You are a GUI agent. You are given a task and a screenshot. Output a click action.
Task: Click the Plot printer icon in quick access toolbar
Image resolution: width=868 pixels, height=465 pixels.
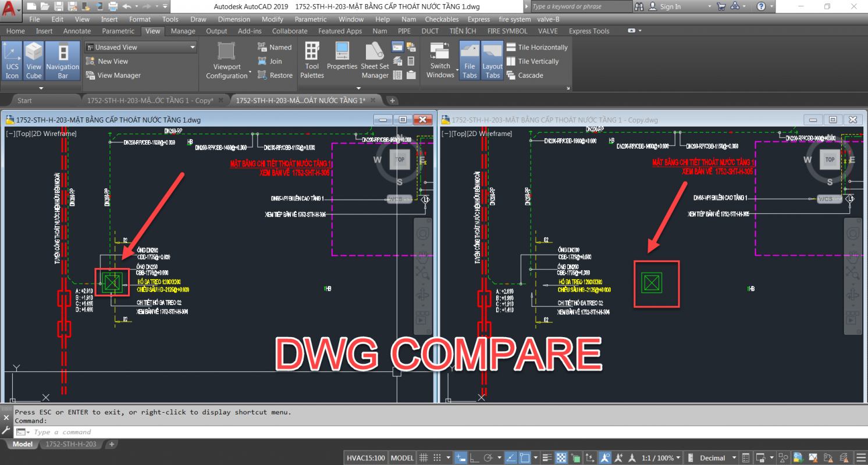point(113,6)
